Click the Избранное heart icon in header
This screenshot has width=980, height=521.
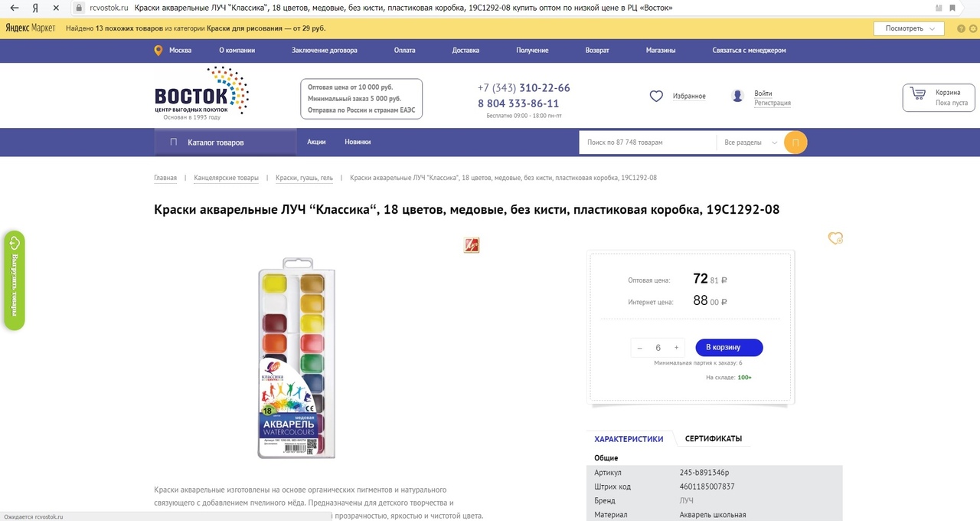656,97
